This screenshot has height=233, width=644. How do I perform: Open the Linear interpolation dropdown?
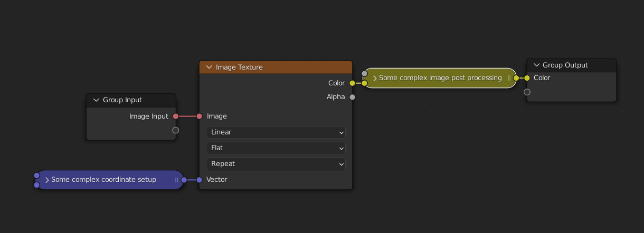tap(276, 132)
